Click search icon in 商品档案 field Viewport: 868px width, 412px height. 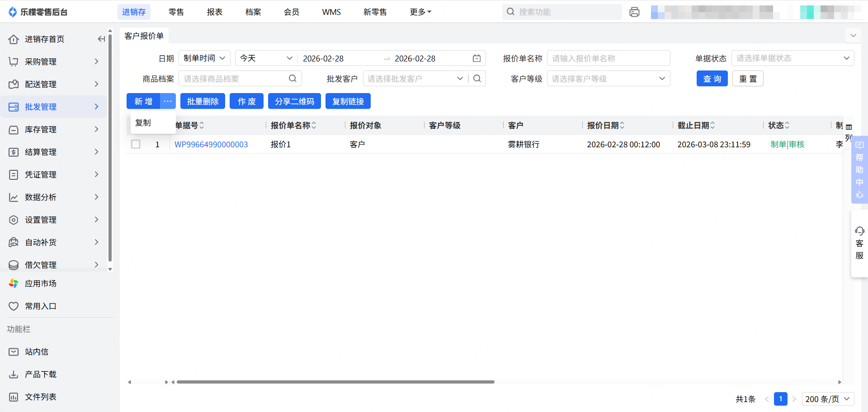[292, 79]
